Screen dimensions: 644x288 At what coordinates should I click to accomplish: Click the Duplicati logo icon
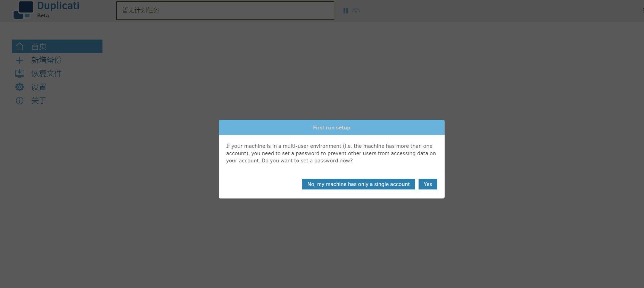pyautogui.click(x=23, y=10)
